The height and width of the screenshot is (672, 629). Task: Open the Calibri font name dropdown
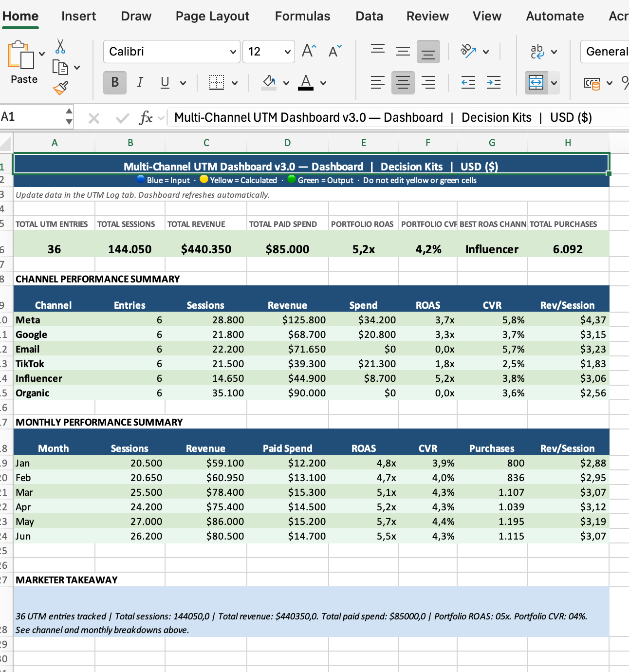pyautogui.click(x=233, y=52)
